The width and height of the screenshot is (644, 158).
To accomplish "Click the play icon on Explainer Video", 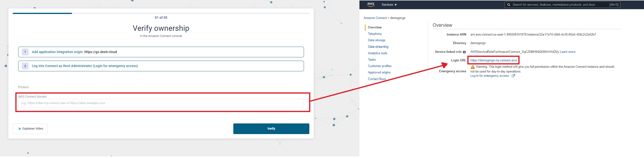I will tap(20, 129).
